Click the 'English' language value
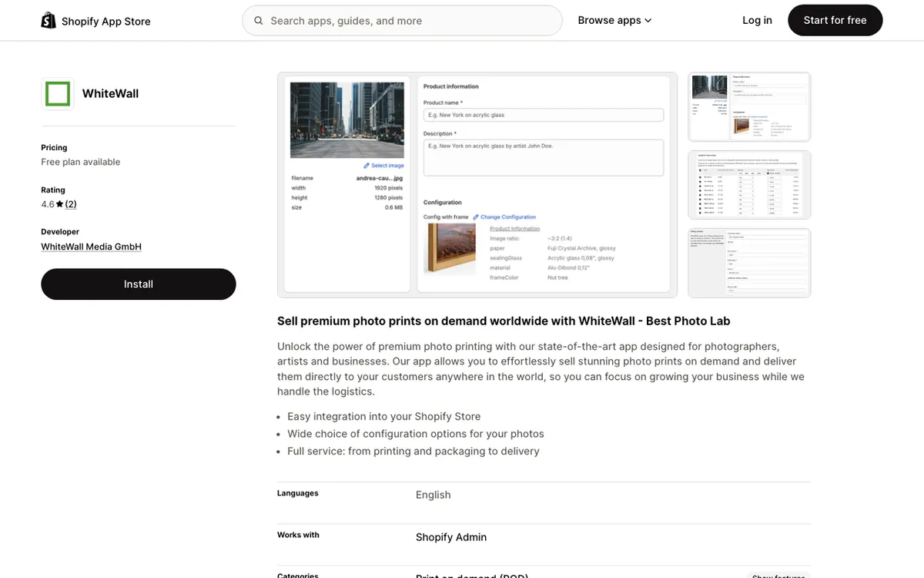Viewport: 924px width, 578px height. click(x=434, y=495)
